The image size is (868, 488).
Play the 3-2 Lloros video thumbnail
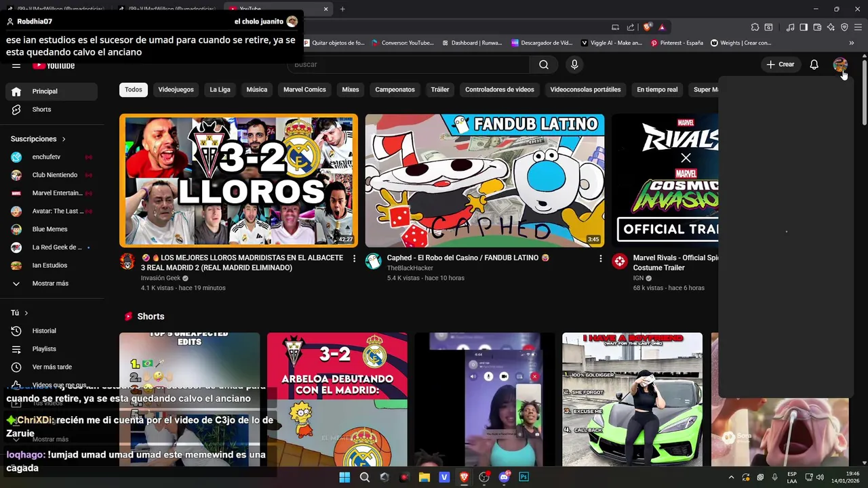click(239, 180)
